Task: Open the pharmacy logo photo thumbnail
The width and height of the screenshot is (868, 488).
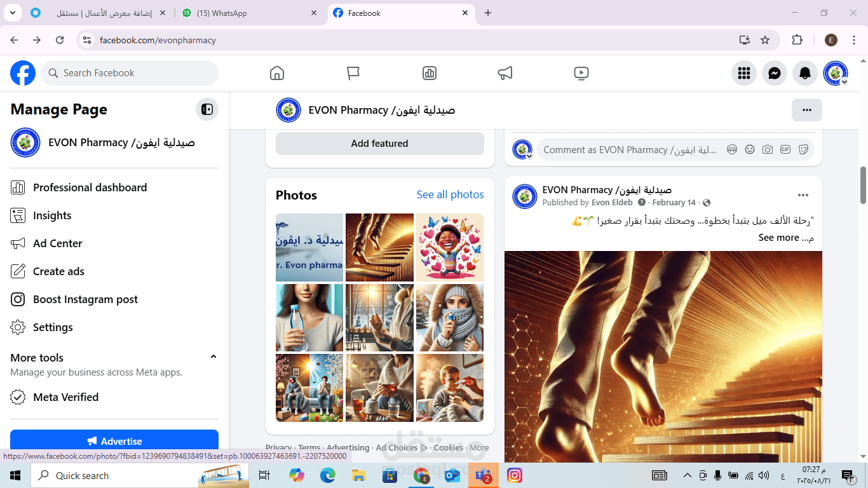Action: 309,247
